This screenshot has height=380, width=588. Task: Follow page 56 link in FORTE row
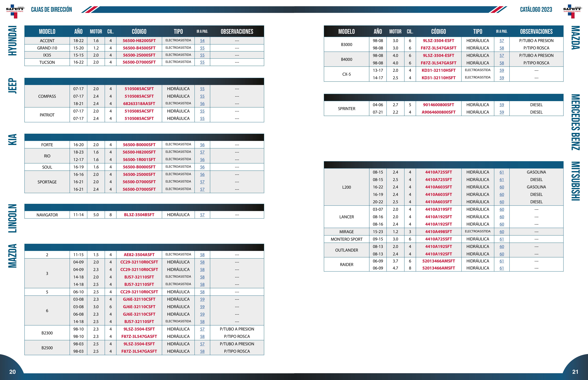tap(202, 145)
